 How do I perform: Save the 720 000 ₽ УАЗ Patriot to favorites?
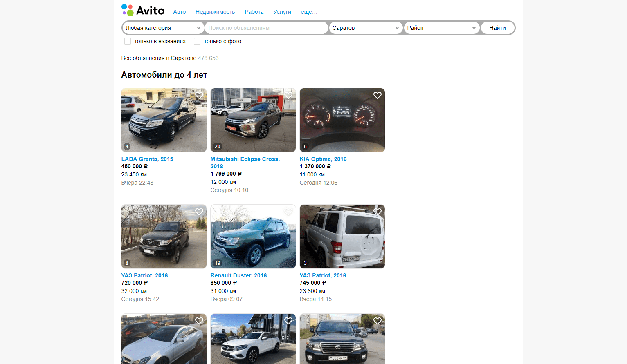tap(199, 212)
